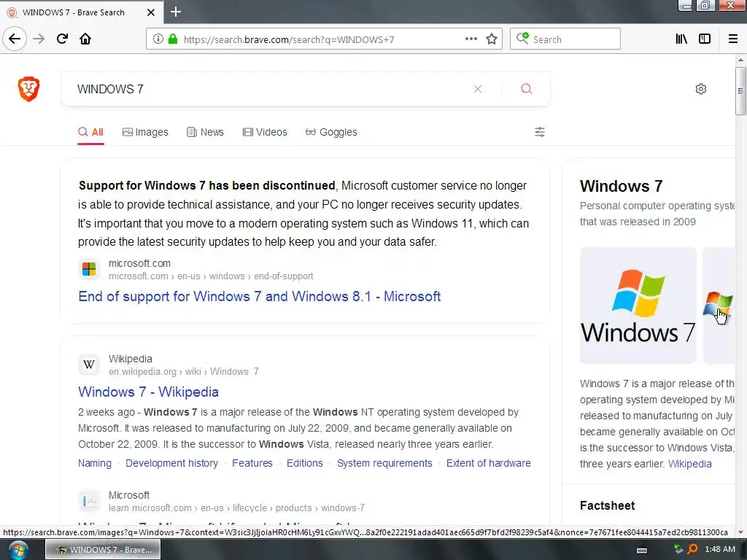Click the Microsoft favicon in first result
Viewport: 747px width, 560px height.
pyautogui.click(x=89, y=270)
